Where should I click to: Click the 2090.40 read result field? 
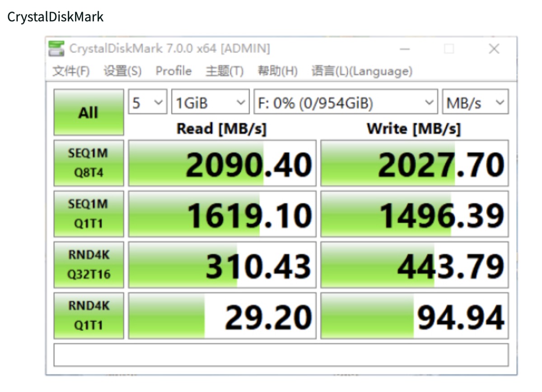click(222, 163)
